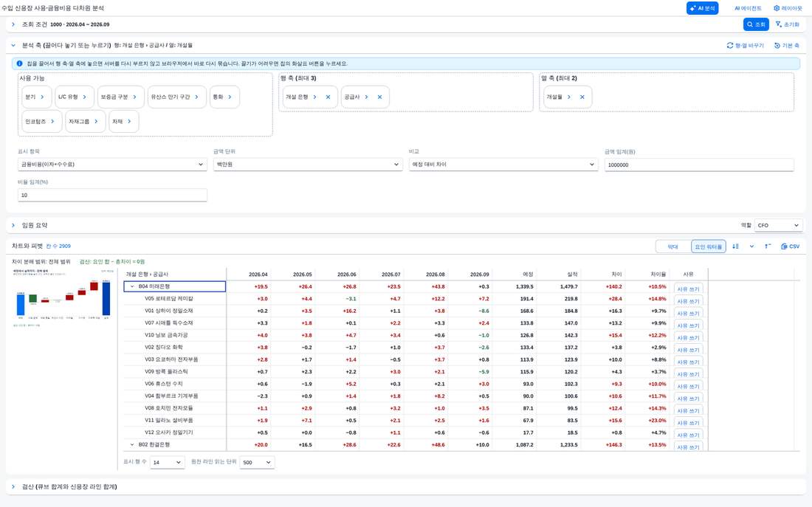Viewport: 812px width, 507px height.
Task: Collapse the 분석 축 section
Action: [13, 46]
